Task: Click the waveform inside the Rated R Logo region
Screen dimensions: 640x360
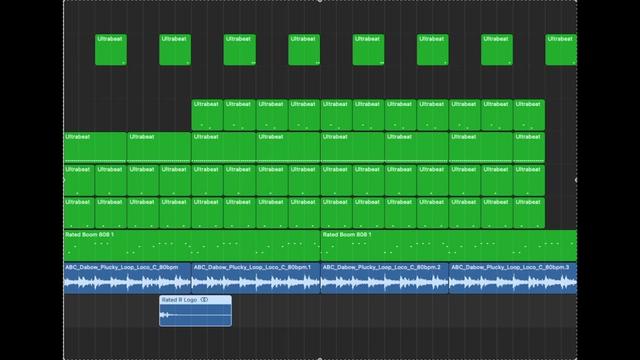Action: tap(196, 315)
